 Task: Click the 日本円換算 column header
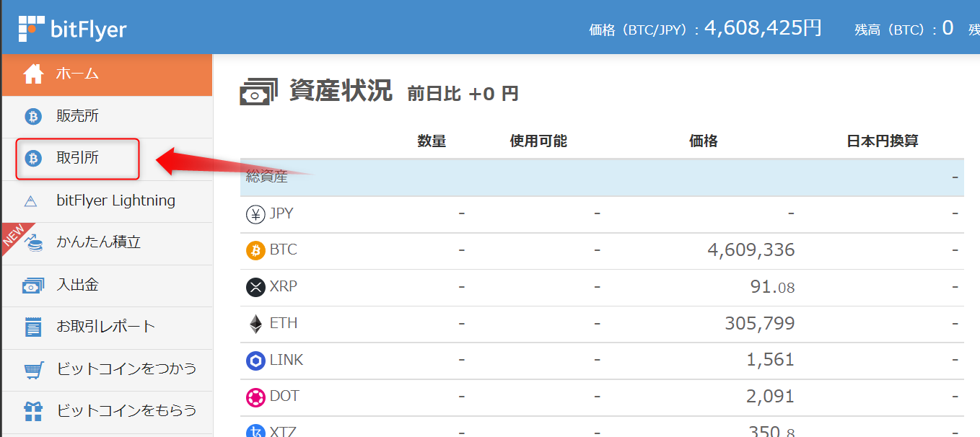pos(882,141)
